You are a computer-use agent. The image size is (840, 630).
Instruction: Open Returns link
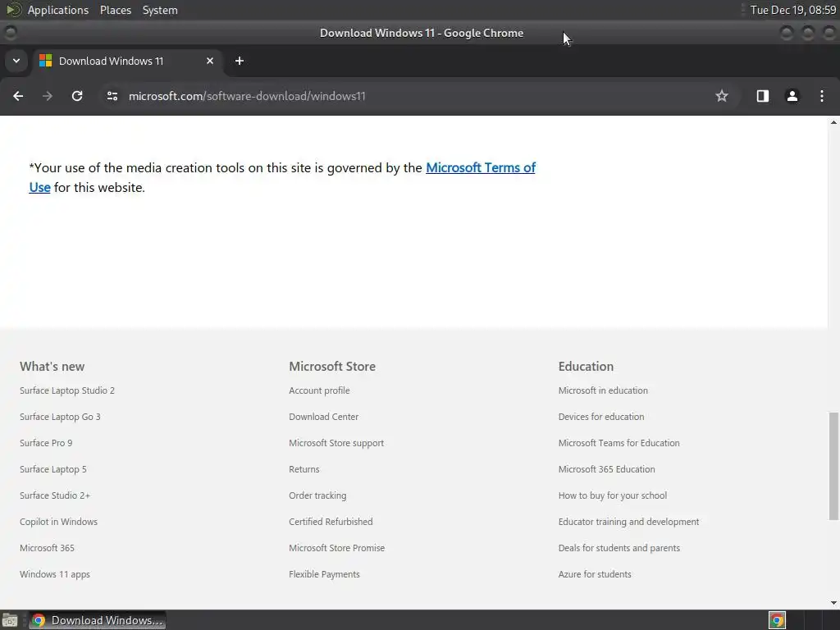pyautogui.click(x=304, y=469)
